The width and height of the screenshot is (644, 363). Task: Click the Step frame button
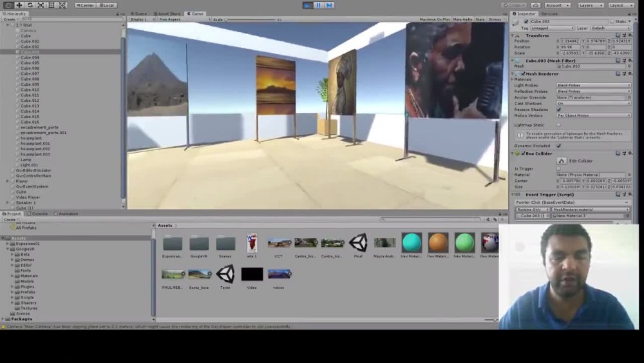pyautogui.click(x=329, y=5)
